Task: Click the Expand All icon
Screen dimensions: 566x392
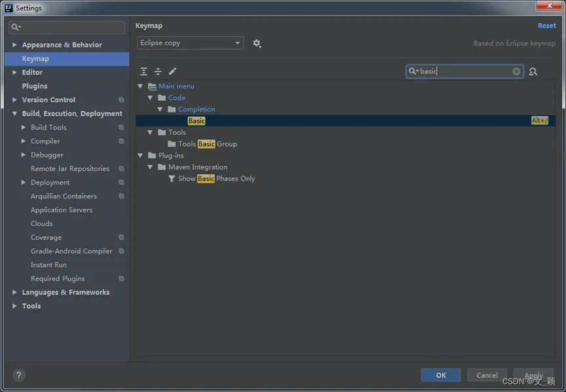Action: [x=144, y=71]
